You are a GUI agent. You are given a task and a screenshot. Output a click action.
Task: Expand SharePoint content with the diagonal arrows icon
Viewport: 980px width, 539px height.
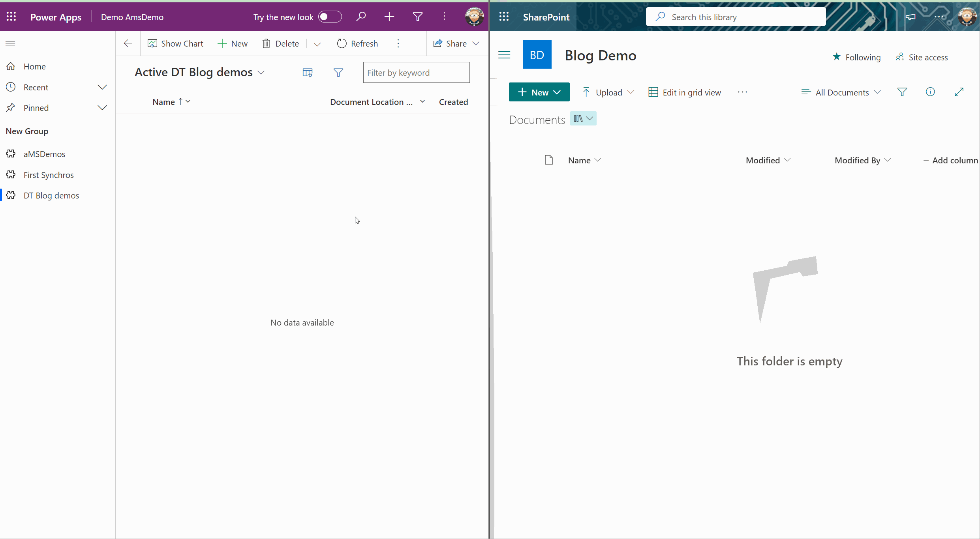point(959,92)
